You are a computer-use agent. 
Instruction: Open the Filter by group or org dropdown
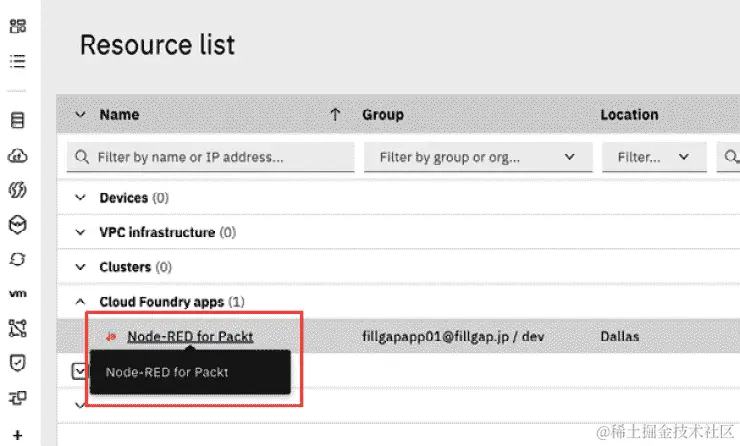point(478,157)
